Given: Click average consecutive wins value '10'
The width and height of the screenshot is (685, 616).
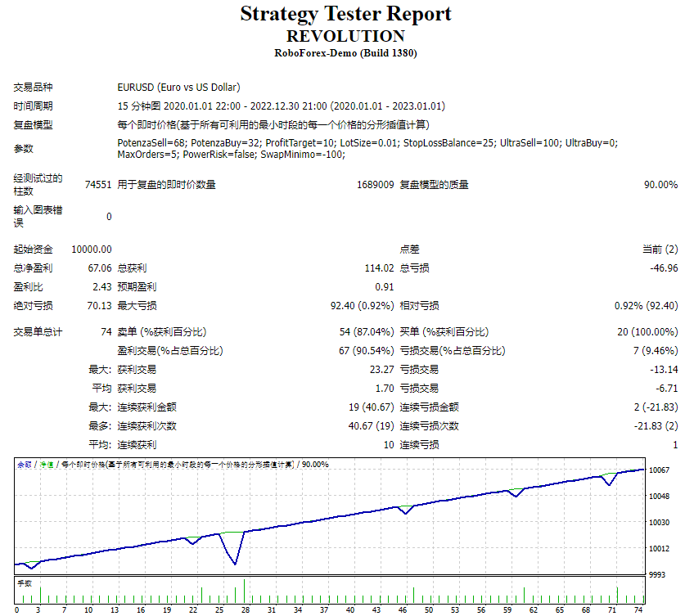Looking at the screenshot, I should point(389,444).
